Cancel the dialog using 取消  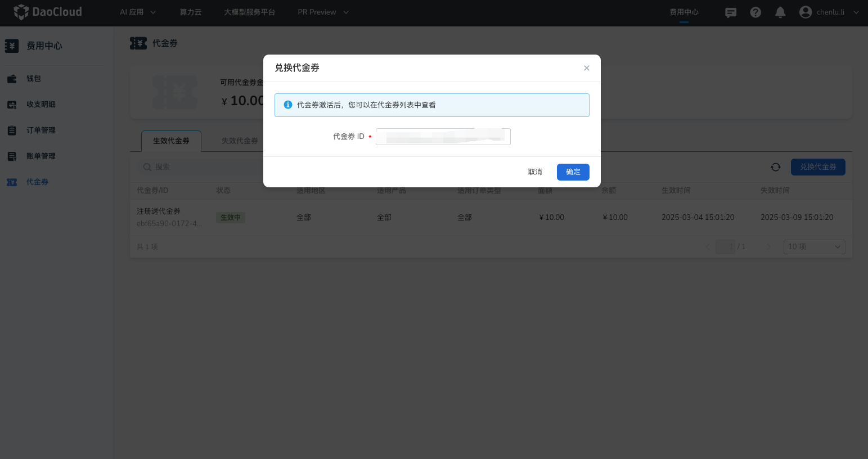pos(534,172)
